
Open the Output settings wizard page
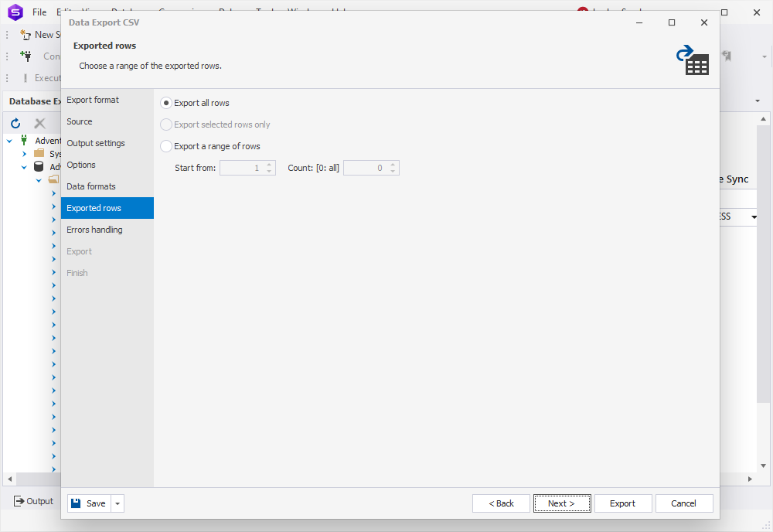[96, 143]
